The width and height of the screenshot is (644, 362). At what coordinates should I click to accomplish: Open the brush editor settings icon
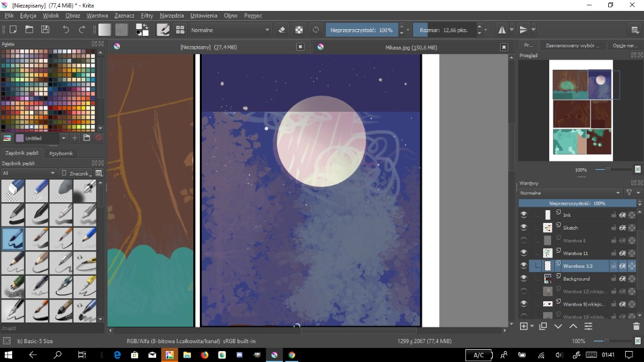163,29
